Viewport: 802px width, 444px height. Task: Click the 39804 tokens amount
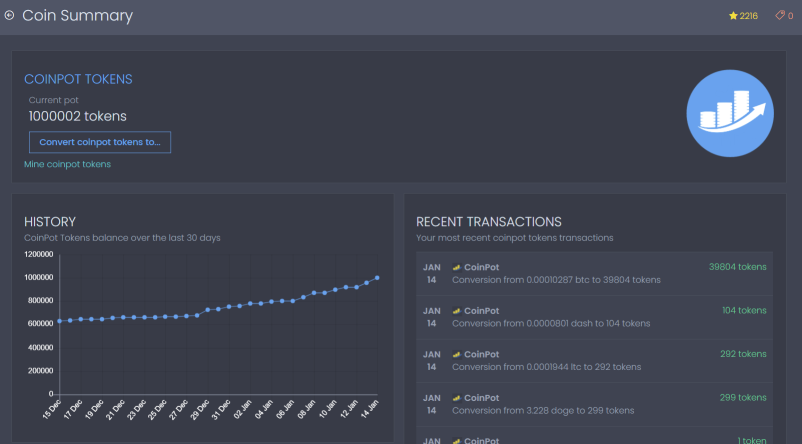[x=738, y=267]
